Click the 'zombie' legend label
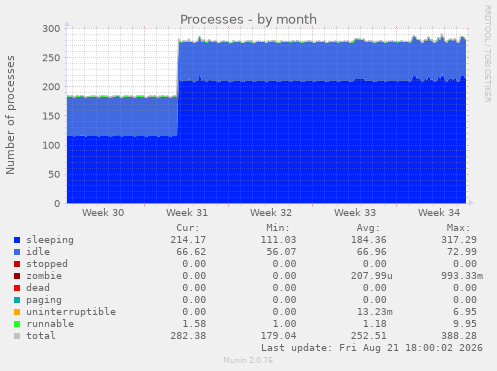 (44, 276)
